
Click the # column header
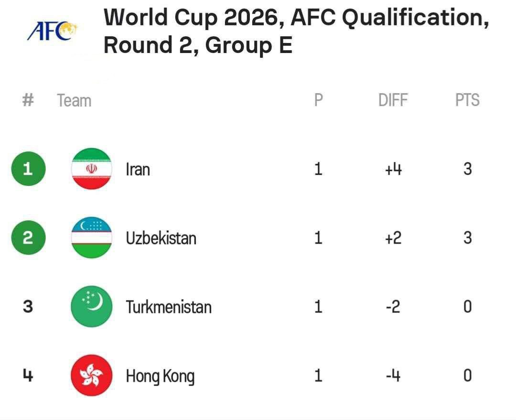[x=28, y=100]
